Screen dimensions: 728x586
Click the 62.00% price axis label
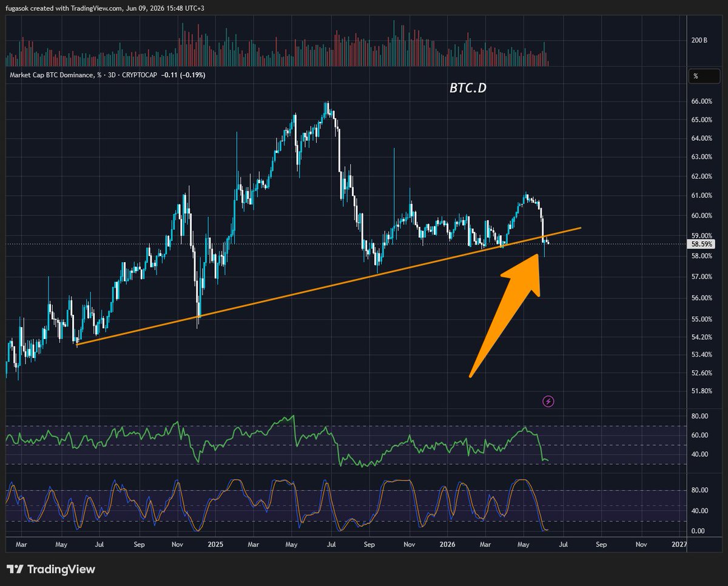(702, 177)
